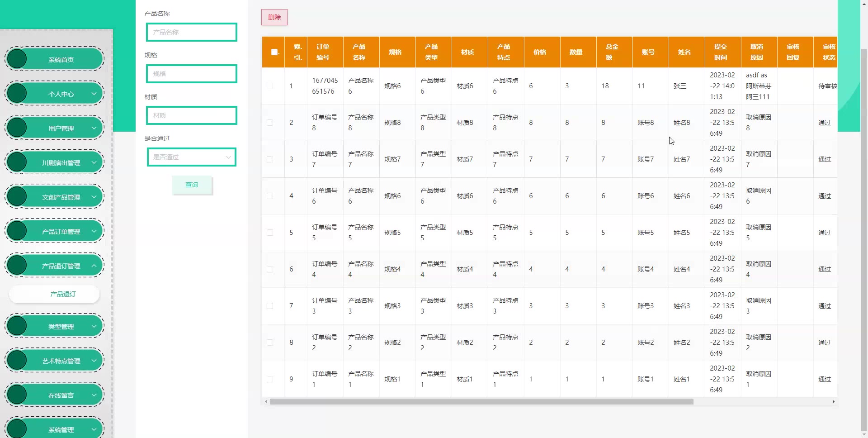Click the 取消原因 3 cell

click(759, 306)
